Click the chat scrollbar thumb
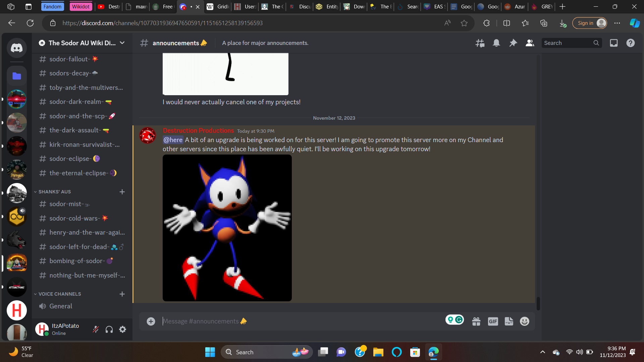Screen dimensions: 644x362 click(x=538, y=303)
